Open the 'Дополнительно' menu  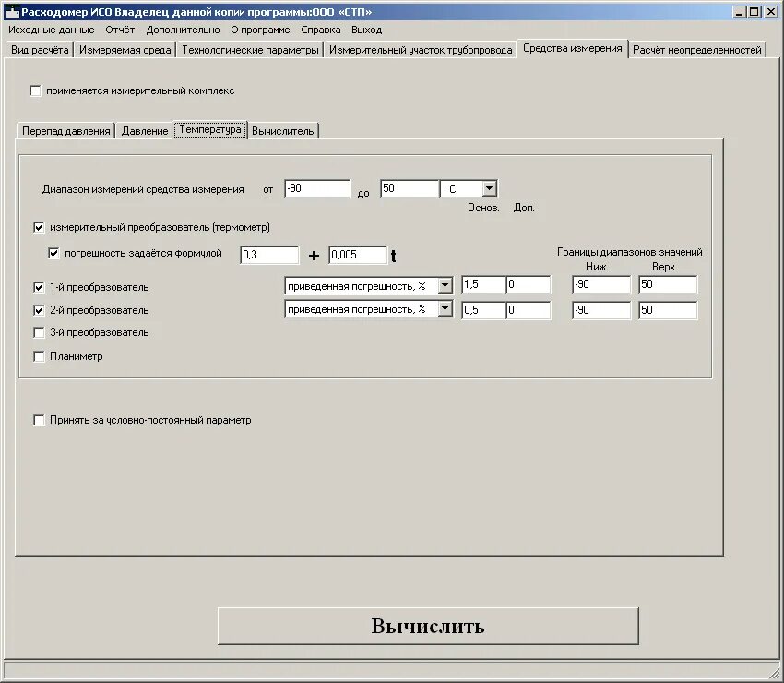click(183, 30)
